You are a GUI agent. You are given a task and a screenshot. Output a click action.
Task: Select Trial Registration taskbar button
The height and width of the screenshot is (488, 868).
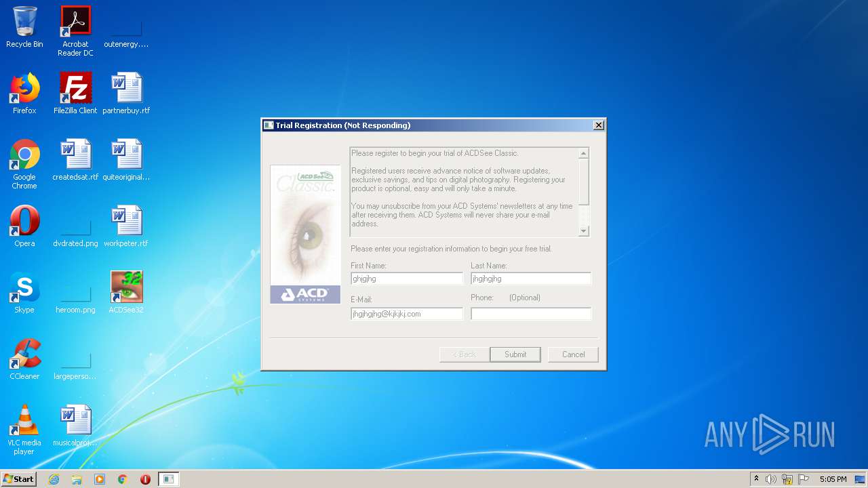pyautogui.click(x=168, y=479)
